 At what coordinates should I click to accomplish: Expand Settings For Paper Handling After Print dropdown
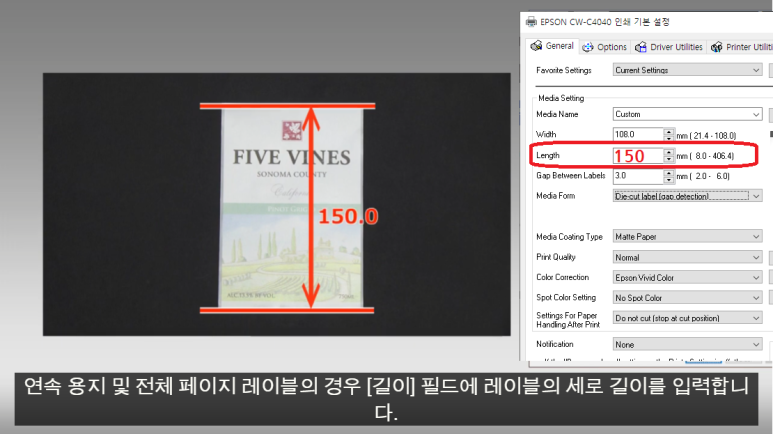(x=688, y=318)
